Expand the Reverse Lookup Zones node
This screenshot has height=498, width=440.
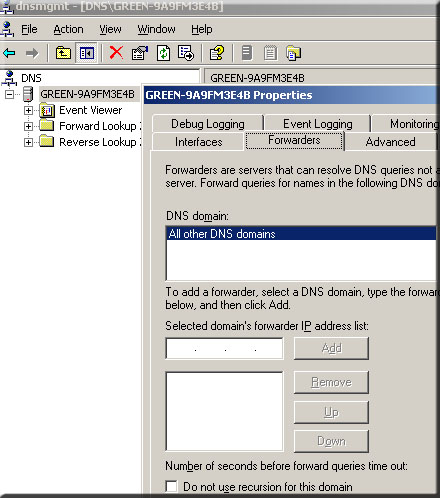click(28, 142)
